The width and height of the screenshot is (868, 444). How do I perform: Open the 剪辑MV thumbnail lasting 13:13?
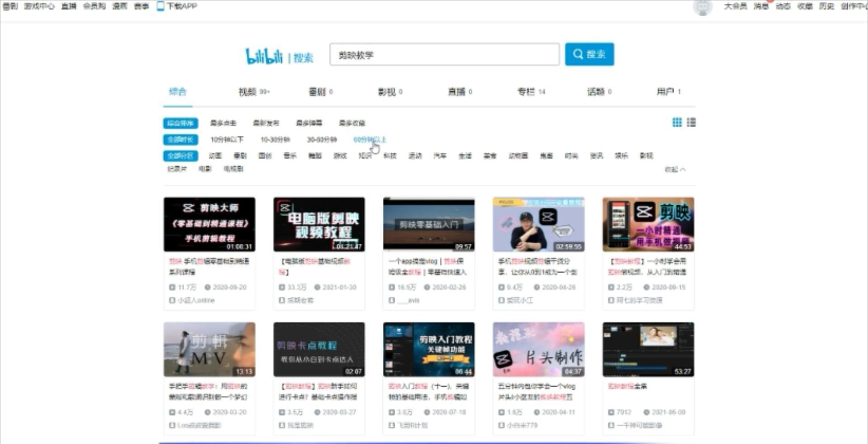[x=209, y=350]
